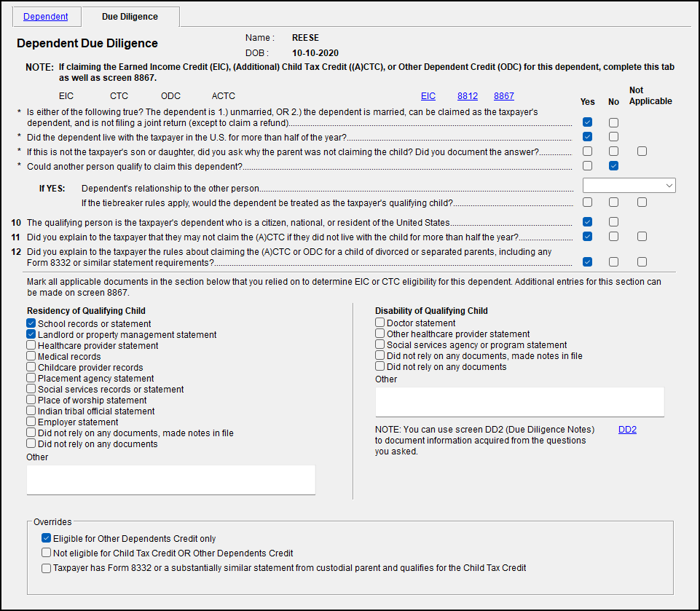The height and width of the screenshot is (611, 700).
Task: Uncheck School records or statement
Action: (31, 323)
